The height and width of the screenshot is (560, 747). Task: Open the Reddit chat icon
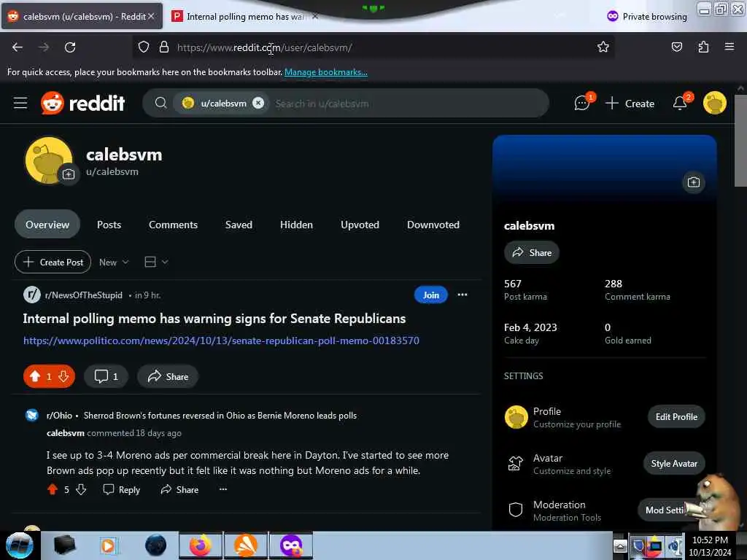click(x=582, y=103)
